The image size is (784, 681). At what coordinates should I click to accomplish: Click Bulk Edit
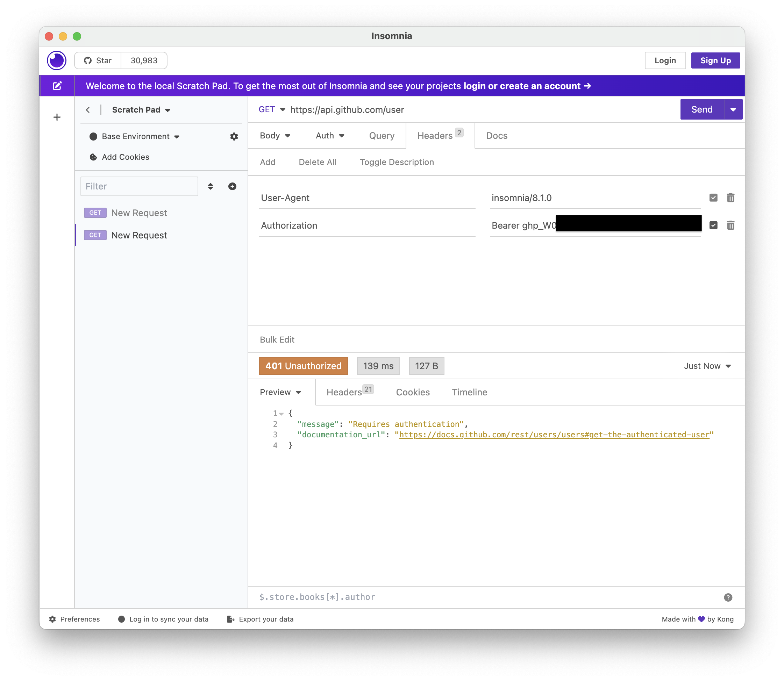click(x=277, y=340)
